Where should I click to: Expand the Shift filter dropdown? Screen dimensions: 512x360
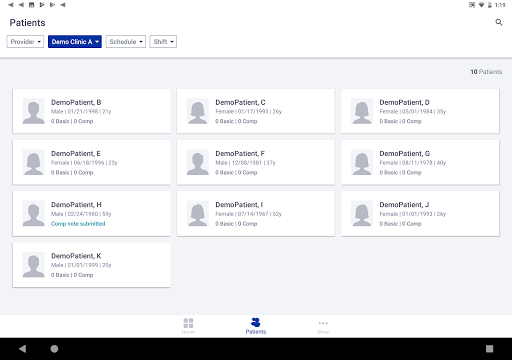[163, 42]
